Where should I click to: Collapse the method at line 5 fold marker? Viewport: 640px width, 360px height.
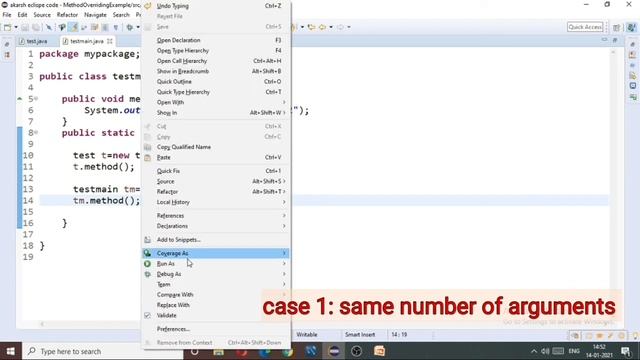[36, 98]
